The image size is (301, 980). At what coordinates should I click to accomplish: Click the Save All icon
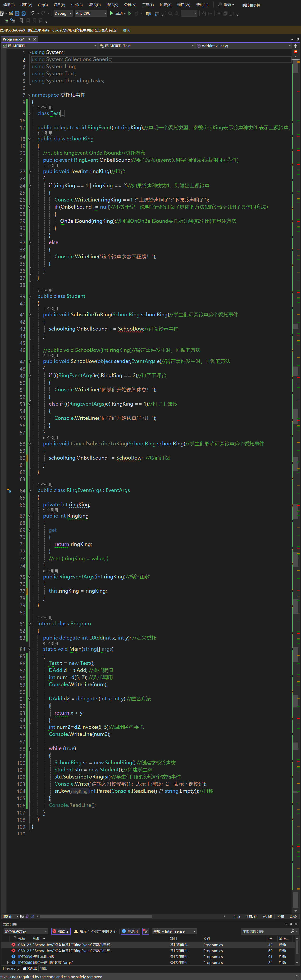pyautogui.click(x=23, y=13)
